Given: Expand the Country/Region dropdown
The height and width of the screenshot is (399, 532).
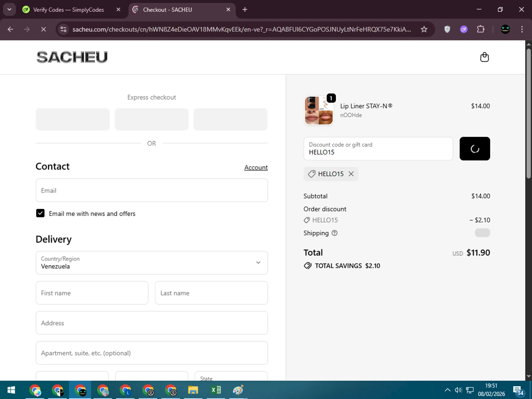Looking at the screenshot, I should [x=152, y=263].
